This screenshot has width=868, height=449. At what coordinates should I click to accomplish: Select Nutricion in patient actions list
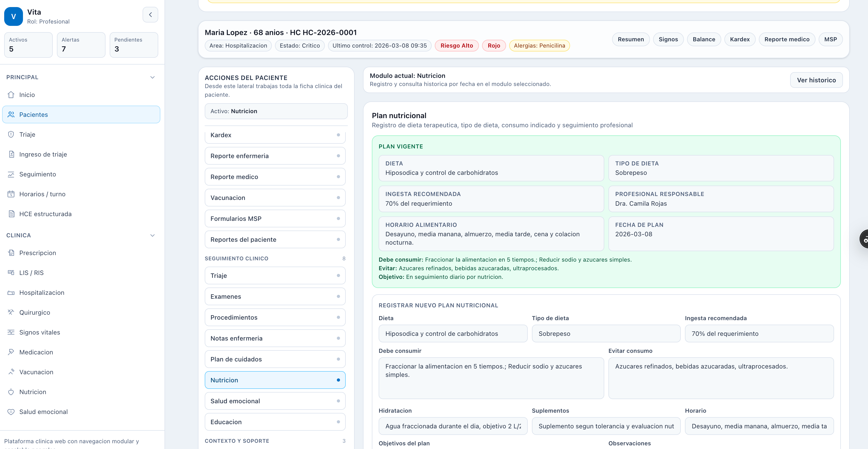pyautogui.click(x=275, y=380)
